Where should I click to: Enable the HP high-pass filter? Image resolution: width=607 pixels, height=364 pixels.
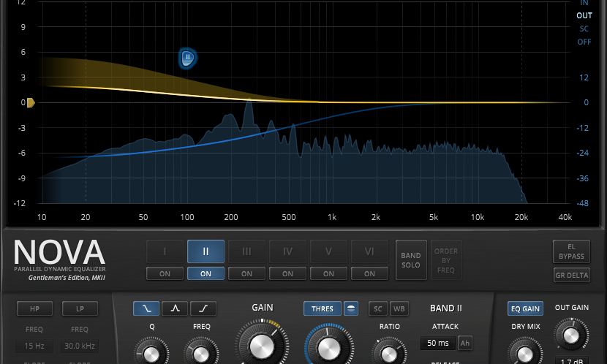click(x=35, y=308)
